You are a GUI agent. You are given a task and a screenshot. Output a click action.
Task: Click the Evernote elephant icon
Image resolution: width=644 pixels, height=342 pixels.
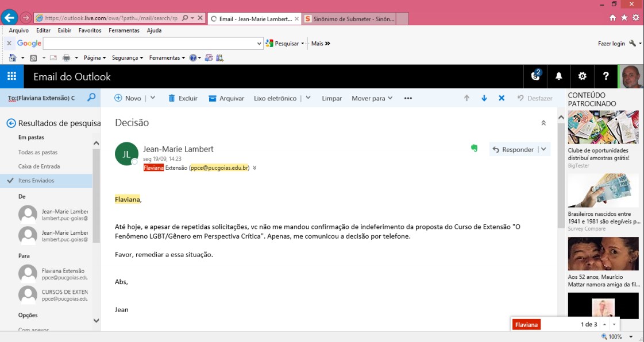pyautogui.click(x=474, y=149)
